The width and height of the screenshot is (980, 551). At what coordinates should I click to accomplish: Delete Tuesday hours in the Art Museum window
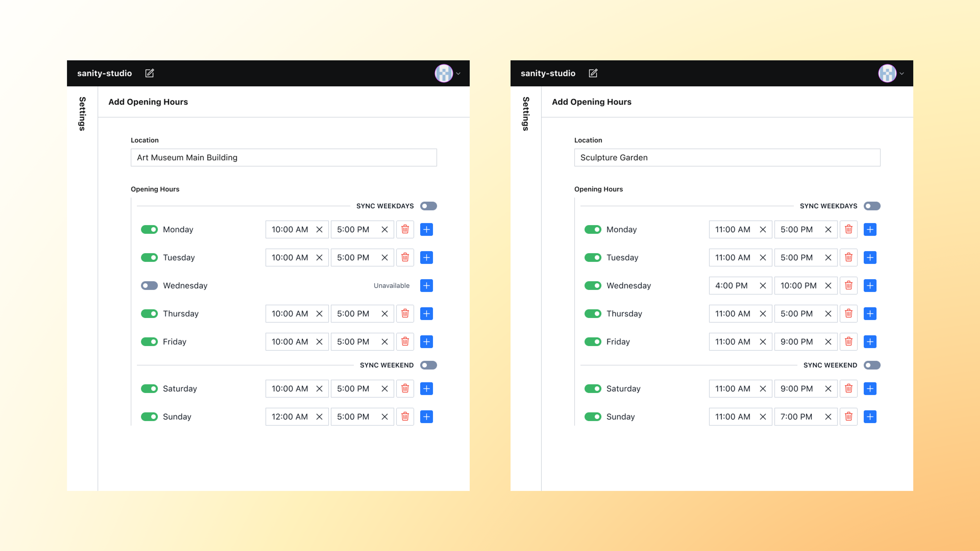coord(405,257)
